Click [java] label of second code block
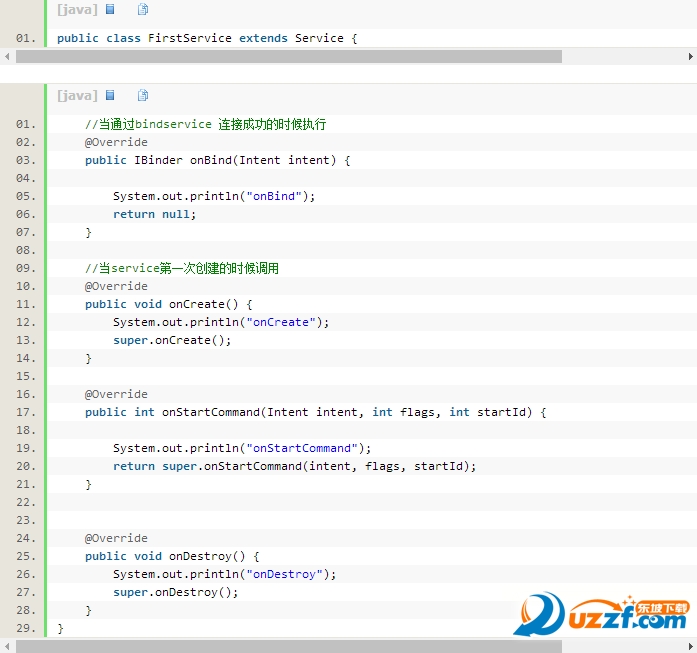This screenshot has height=653, width=697. 77,95
